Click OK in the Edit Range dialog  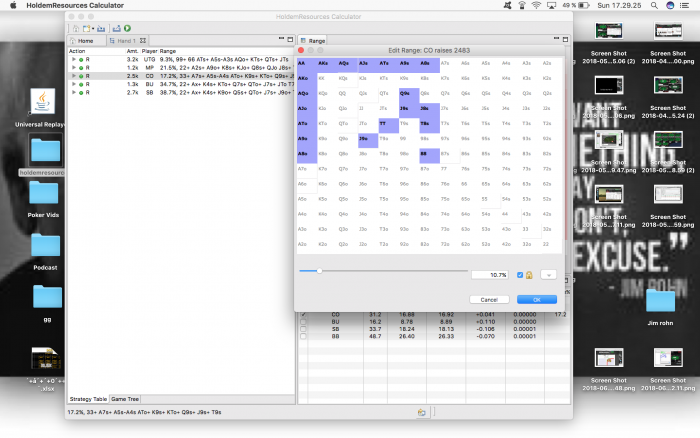537,300
